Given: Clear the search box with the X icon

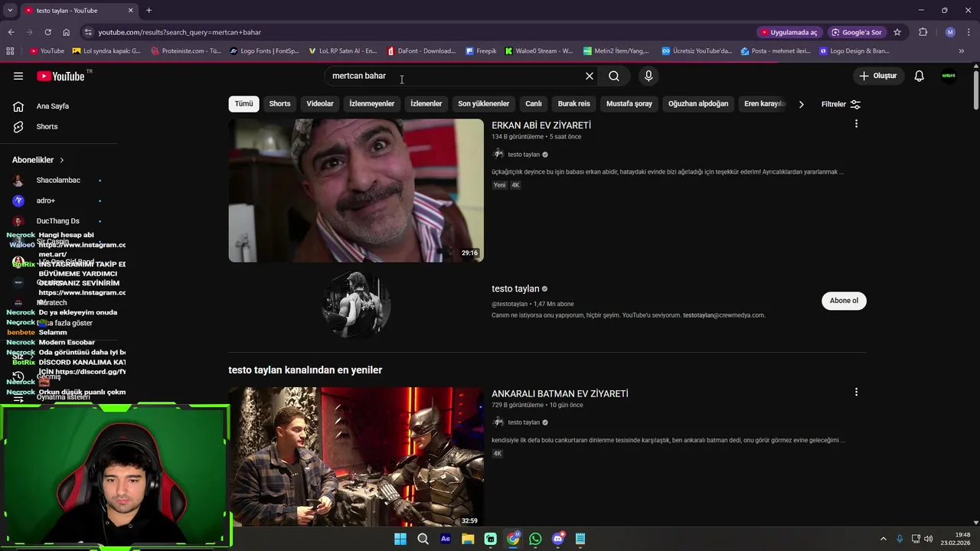Looking at the screenshot, I should (x=590, y=76).
